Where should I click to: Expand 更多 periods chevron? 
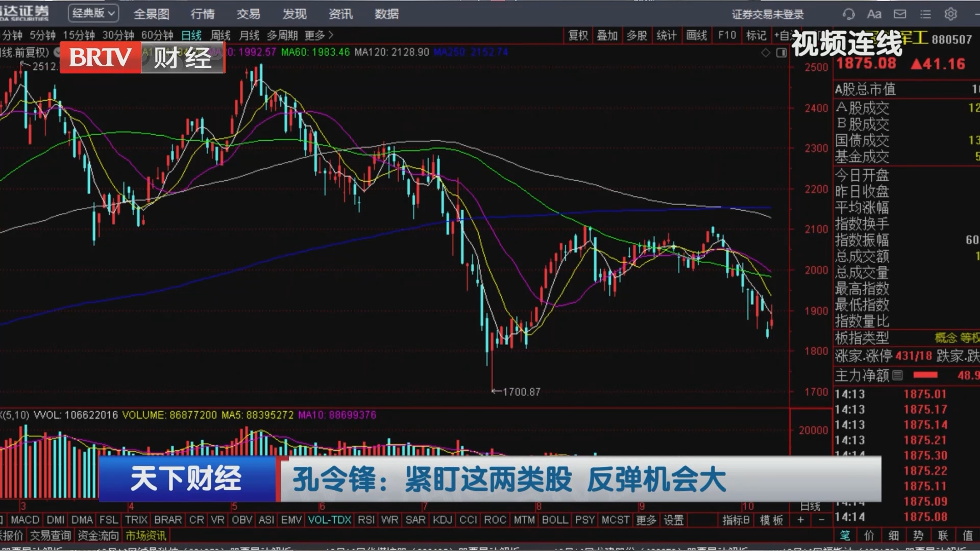319,35
